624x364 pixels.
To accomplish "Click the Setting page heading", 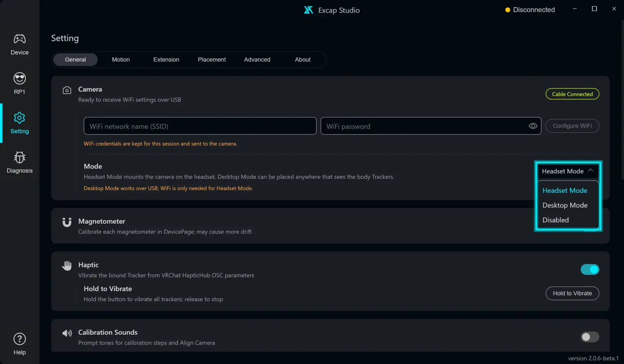I will point(65,38).
